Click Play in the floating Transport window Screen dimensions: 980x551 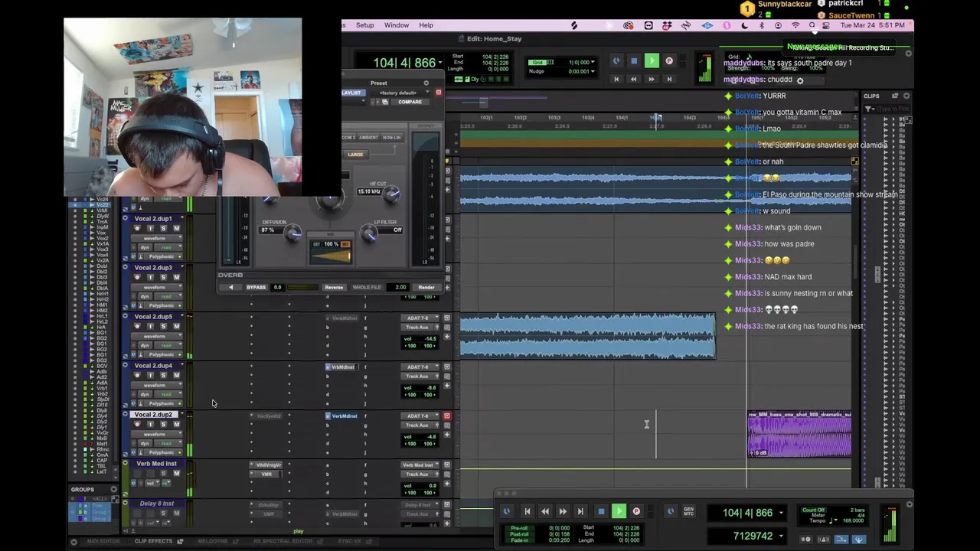619,511
